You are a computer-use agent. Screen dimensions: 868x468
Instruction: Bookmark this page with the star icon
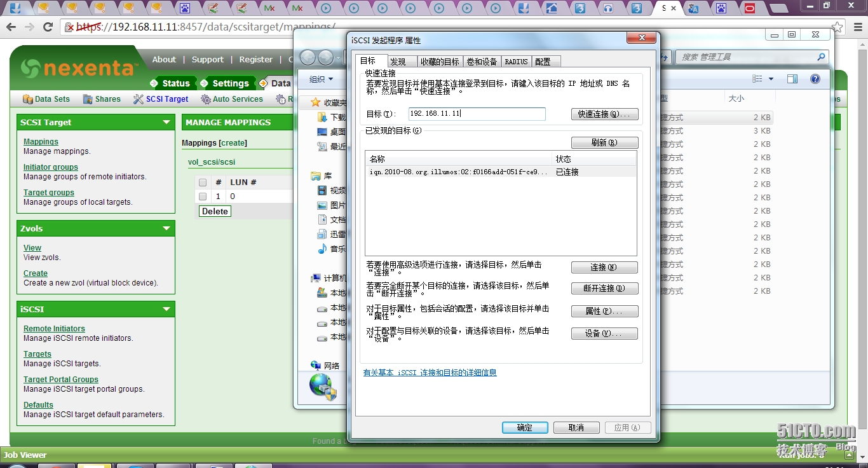pos(837,27)
